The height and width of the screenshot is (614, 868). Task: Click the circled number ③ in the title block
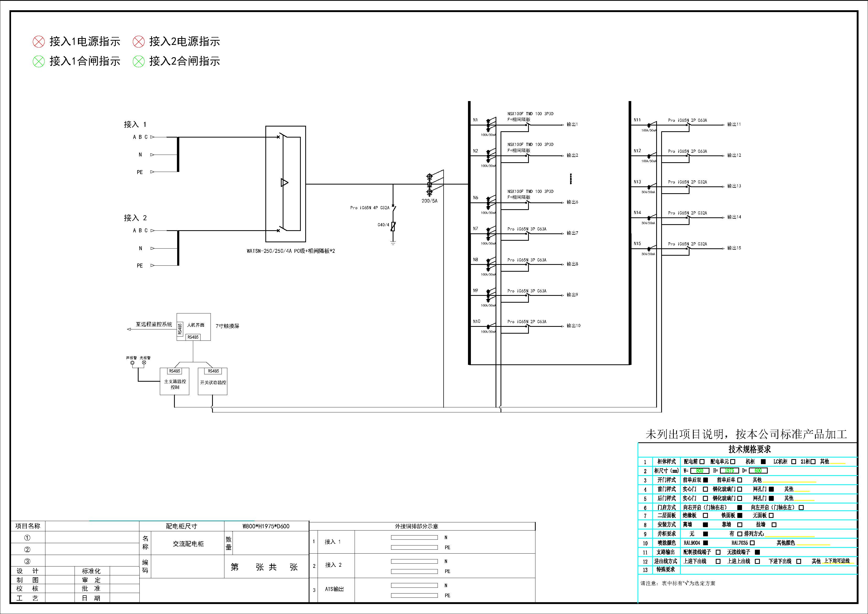point(27,561)
